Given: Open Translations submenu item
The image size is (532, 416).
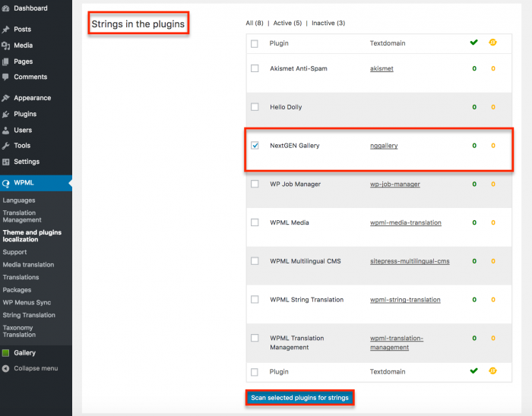Looking at the screenshot, I should point(21,277).
